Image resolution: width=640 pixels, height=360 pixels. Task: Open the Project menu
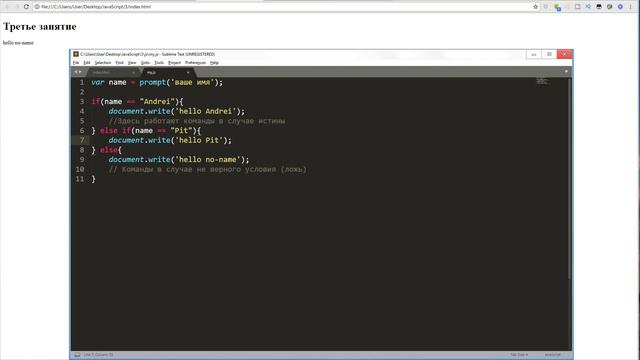174,62
